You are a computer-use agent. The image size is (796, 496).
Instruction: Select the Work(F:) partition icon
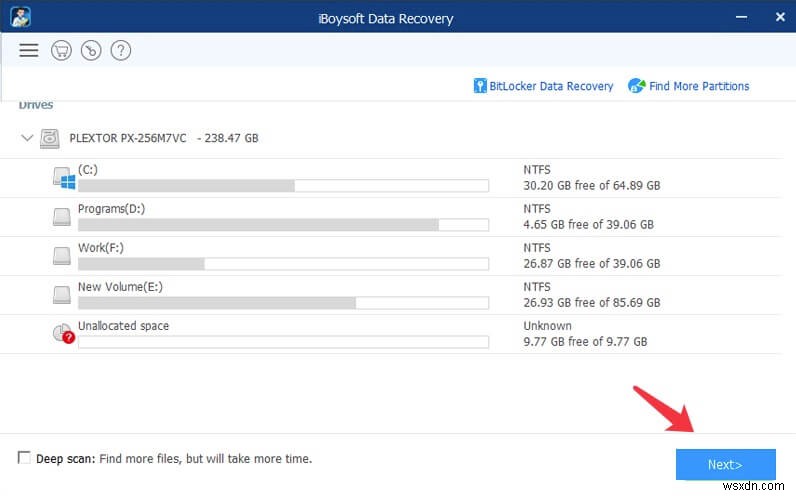point(64,256)
